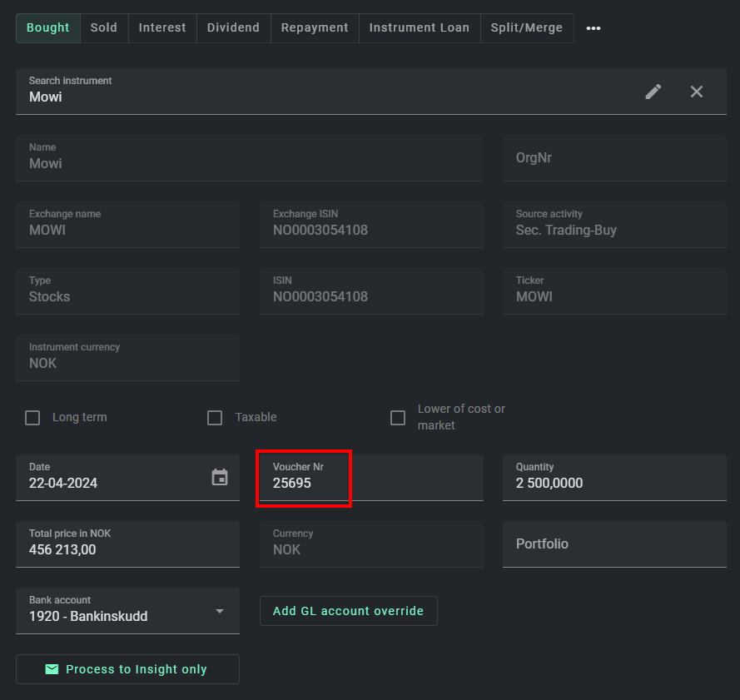740x700 pixels.
Task: Enable the Long term checkbox
Action: (x=32, y=418)
